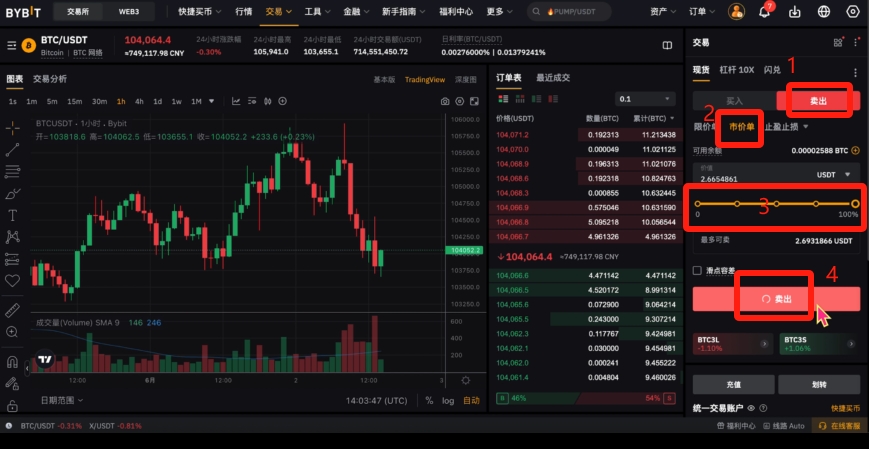Add chart to favorites heart icon

[x=12, y=280]
